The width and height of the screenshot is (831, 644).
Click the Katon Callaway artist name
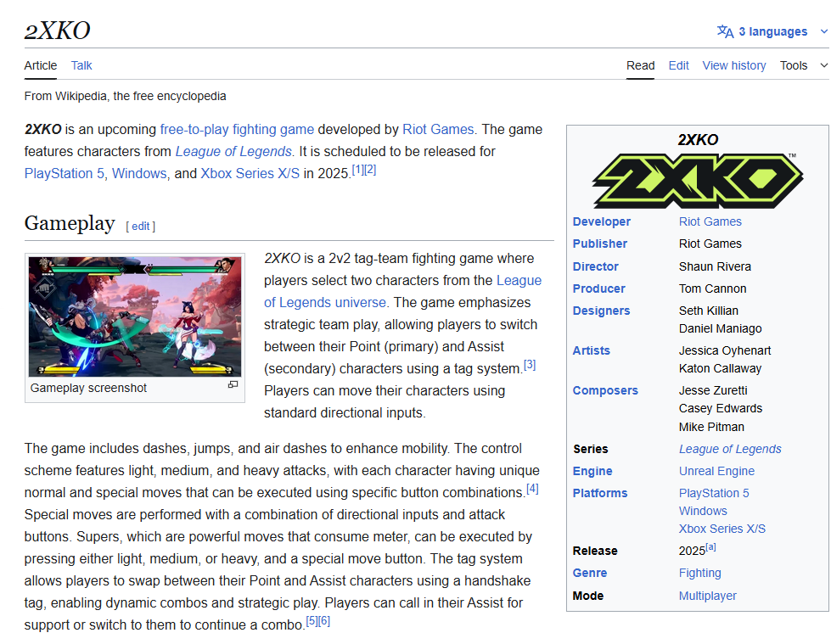pyautogui.click(x=721, y=368)
